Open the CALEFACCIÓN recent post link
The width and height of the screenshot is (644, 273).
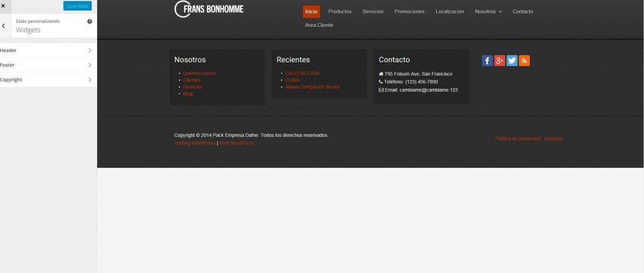(x=302, y=74)
